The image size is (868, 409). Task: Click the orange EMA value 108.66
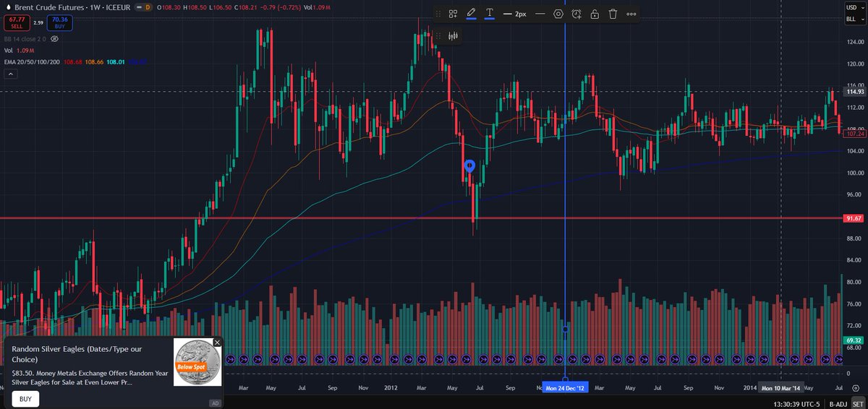point(94,62)
